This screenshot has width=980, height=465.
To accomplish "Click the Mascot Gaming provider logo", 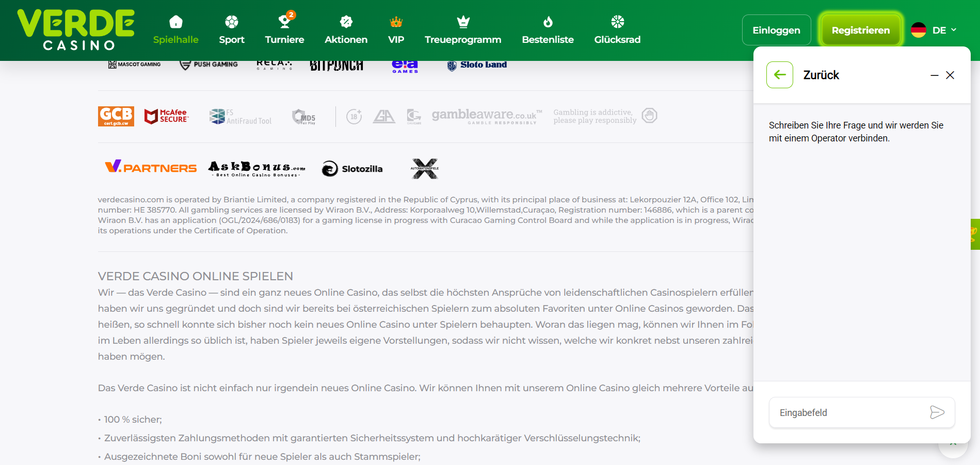I will (134, 65).
